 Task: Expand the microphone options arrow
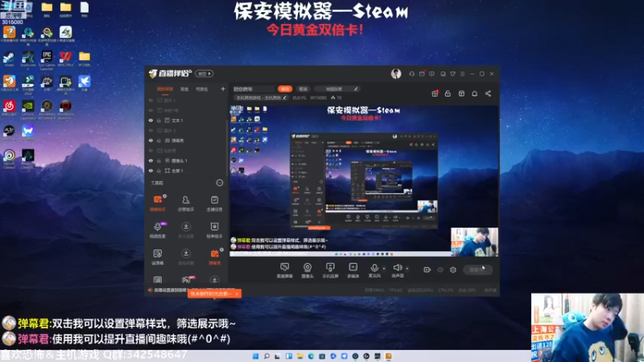click(384, 269)
